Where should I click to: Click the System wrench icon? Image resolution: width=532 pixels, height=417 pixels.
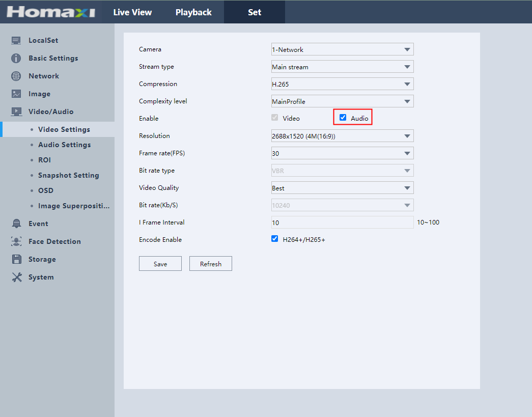point(17,277)
